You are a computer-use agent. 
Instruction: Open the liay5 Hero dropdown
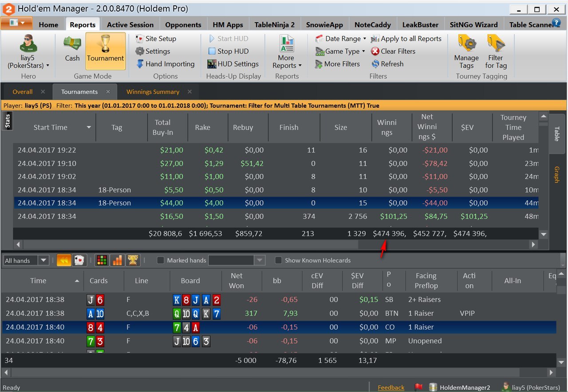(x=28, y=52)
